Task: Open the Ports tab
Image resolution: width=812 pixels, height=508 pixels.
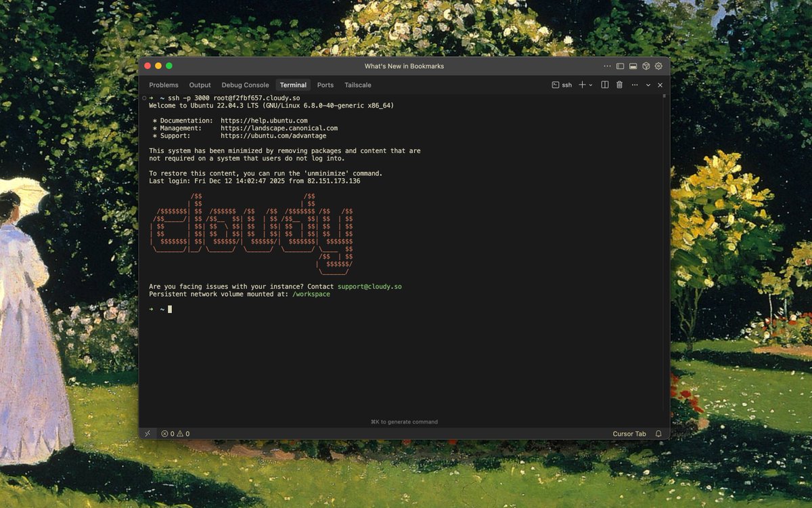Action: pos(325,85)
